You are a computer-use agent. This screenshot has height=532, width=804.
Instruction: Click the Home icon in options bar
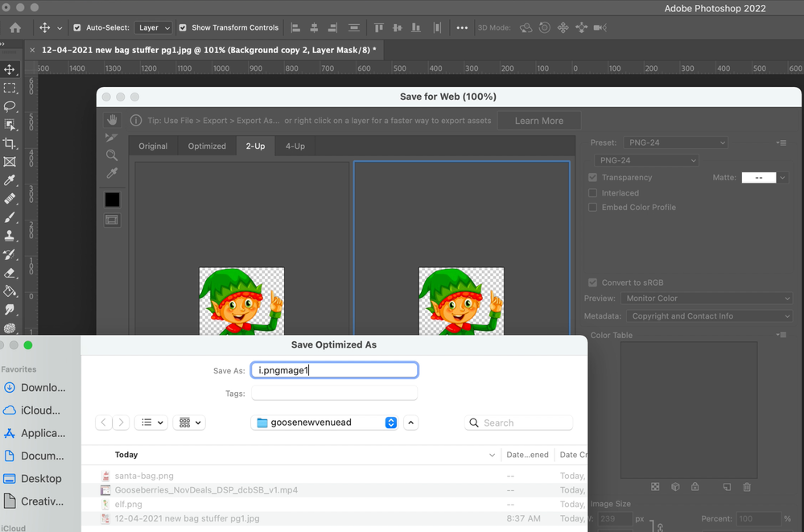(14, 27)
